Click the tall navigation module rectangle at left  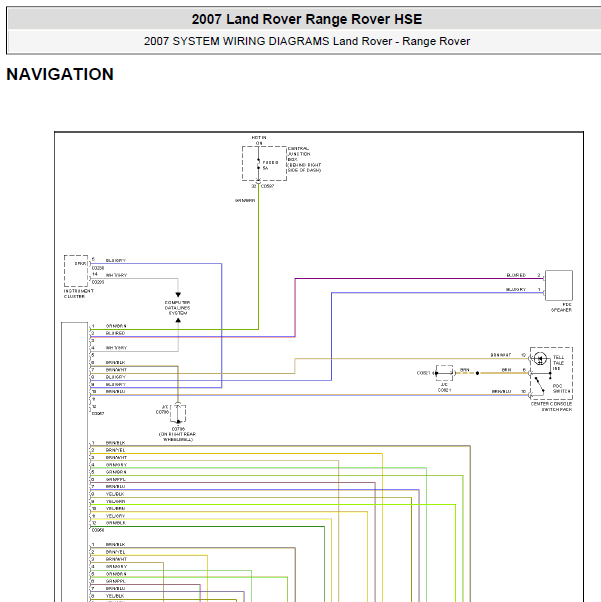pos(75,462)
